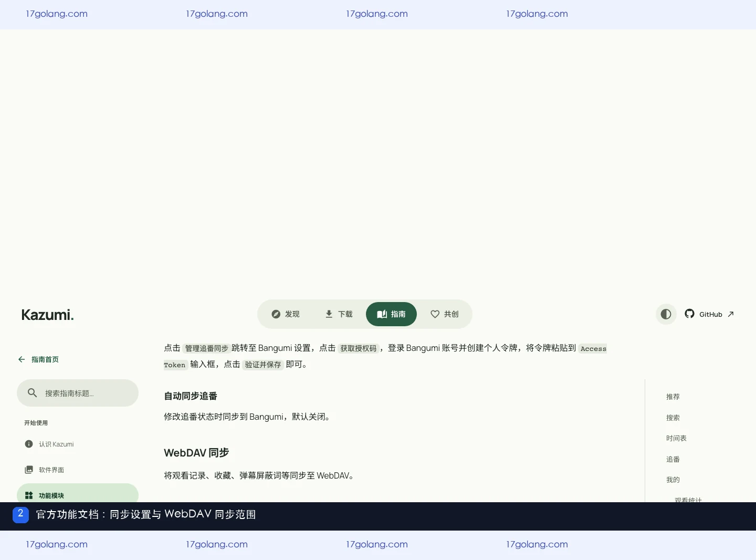
Task: Click the 自动同步追番 heading
Action: pyautogui.click(x=191, y=396)
